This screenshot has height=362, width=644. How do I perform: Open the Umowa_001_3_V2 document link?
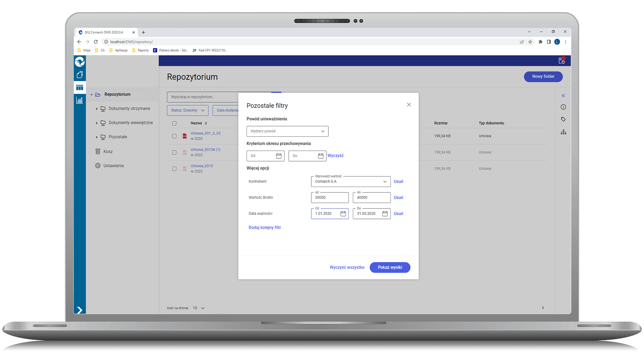pyautogui.click(x=206, y=133)
